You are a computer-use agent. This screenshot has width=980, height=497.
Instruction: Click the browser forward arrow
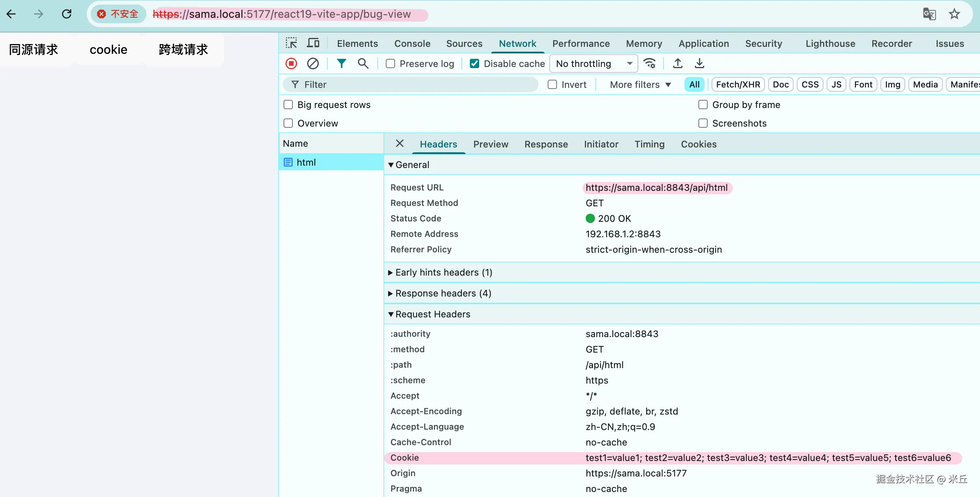tap(39, 14)
